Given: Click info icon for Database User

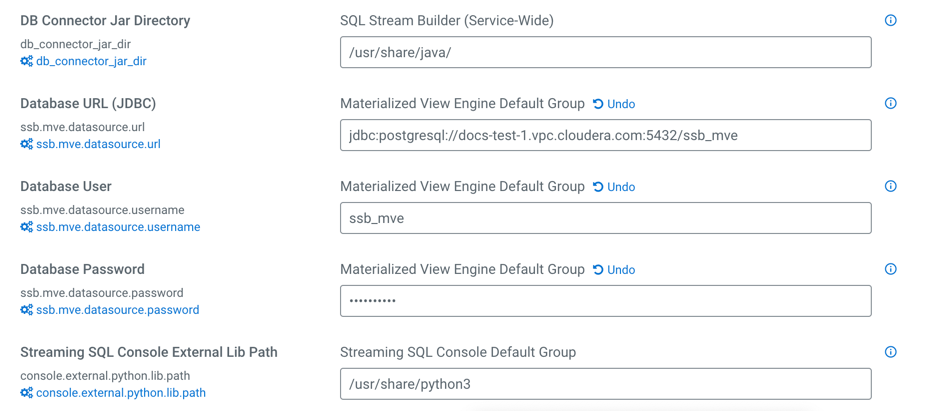Looking at the screenshot, I should (x=890, y=187).
